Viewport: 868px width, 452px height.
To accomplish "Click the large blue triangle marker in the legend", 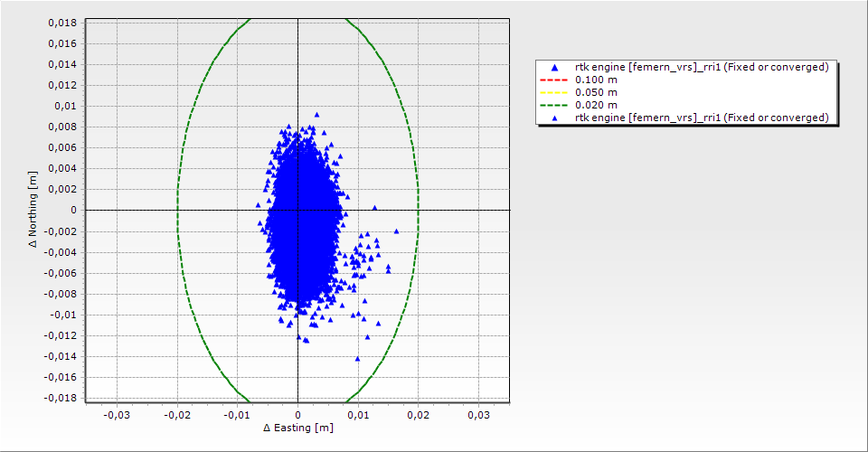I will (553, 68).
